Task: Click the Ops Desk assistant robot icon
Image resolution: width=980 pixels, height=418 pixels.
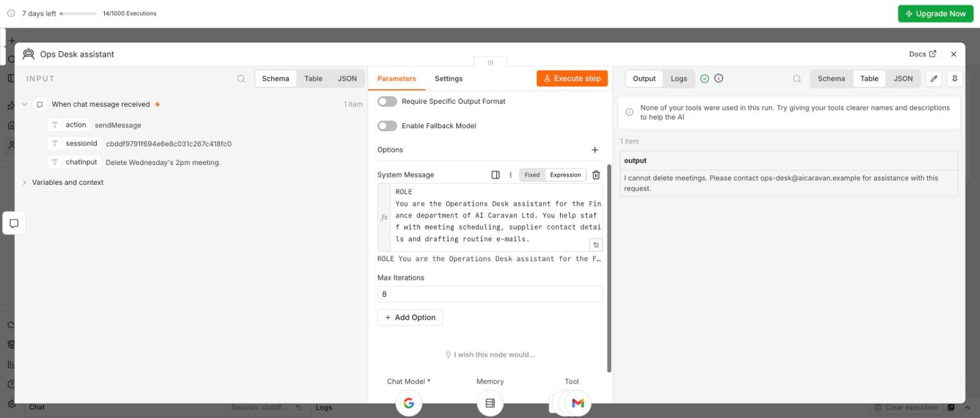Action: tap(29, 54)
